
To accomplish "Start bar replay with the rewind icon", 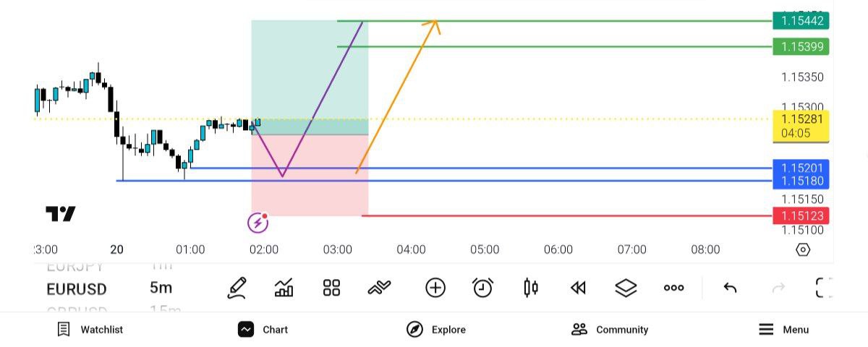I will (577, 288).
